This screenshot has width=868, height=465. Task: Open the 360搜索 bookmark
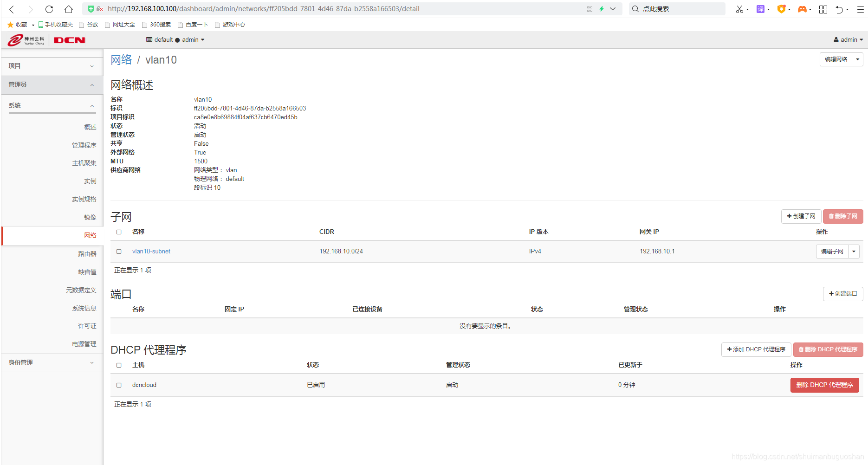pyautogui.click(x=156, y=25)
